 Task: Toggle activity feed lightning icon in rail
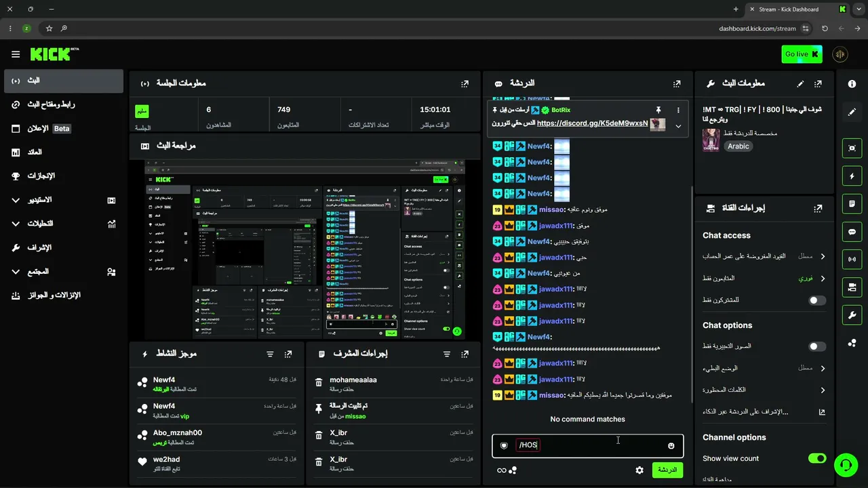[852, 176]
